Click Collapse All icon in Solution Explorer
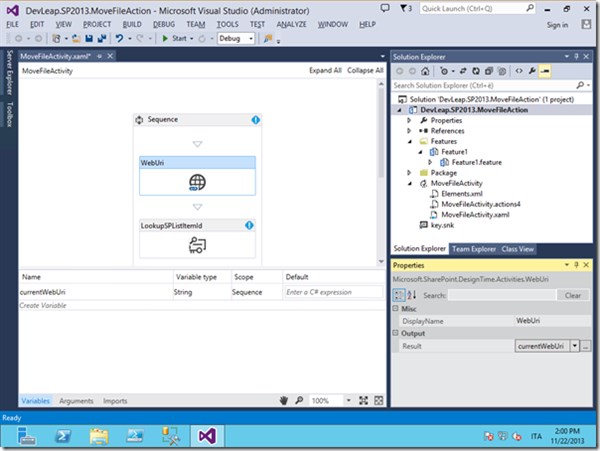This screenshot has height=451, width=600. [x=489, y=71]
